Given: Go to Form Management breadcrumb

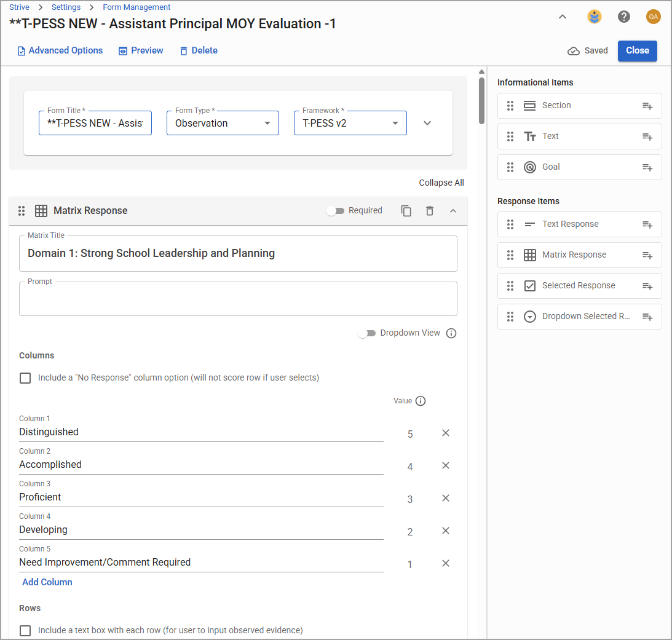Looking at the screenshot, I should (136, 7).
